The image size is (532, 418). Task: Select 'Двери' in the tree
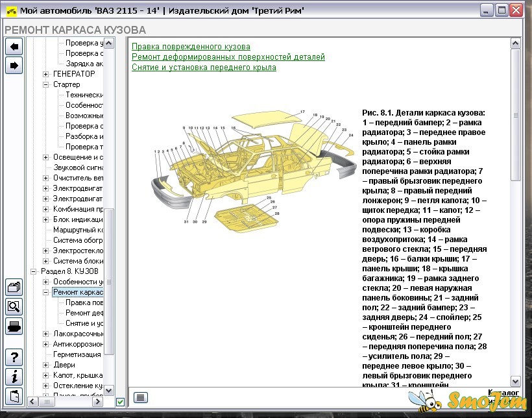pos(64,365)
